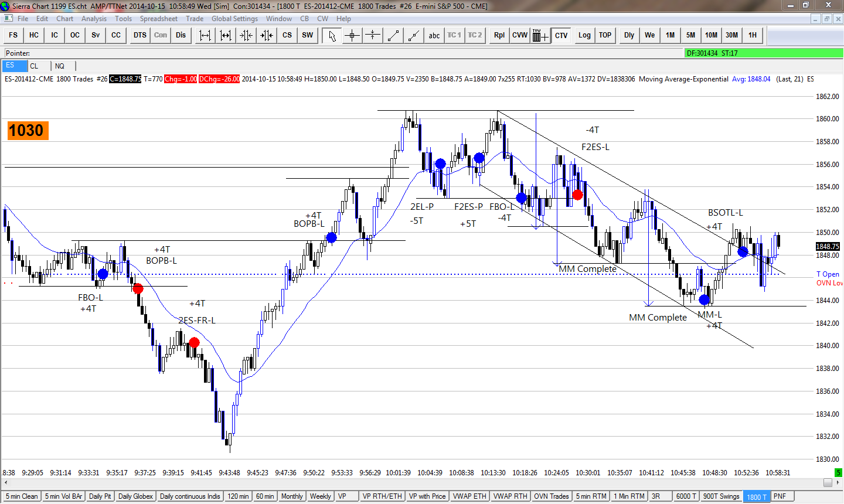This screenshot has width=844, height=504.
Task: Set chart to 5M bars
Action: [691, 35]
